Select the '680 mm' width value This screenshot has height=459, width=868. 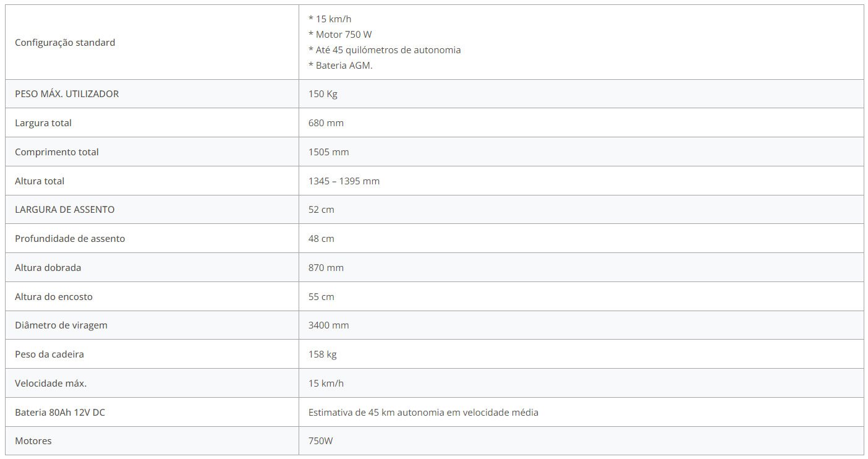(326, 123)
